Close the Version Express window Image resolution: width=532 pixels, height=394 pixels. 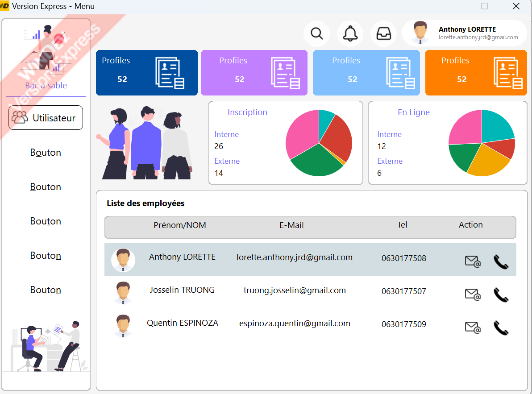click(x=516, y=6)
